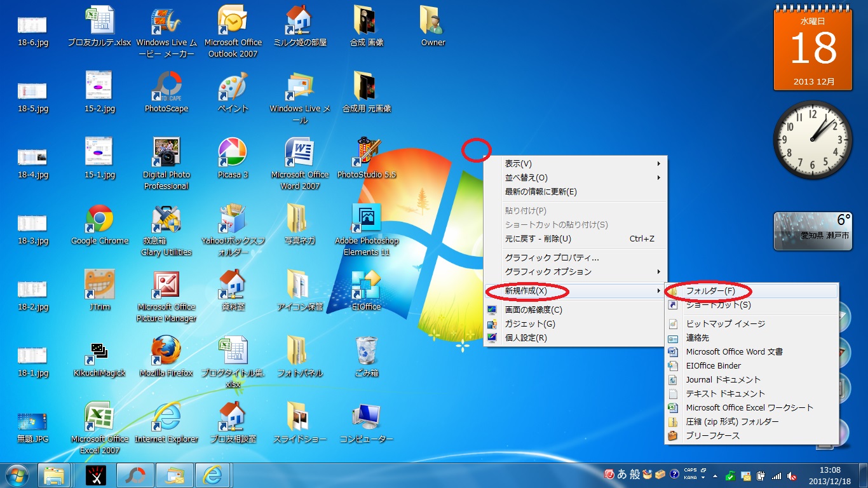This screenshot has width=868, height=488.
Task: Choose 連絡先 in the new submenu
Action: 752,338
